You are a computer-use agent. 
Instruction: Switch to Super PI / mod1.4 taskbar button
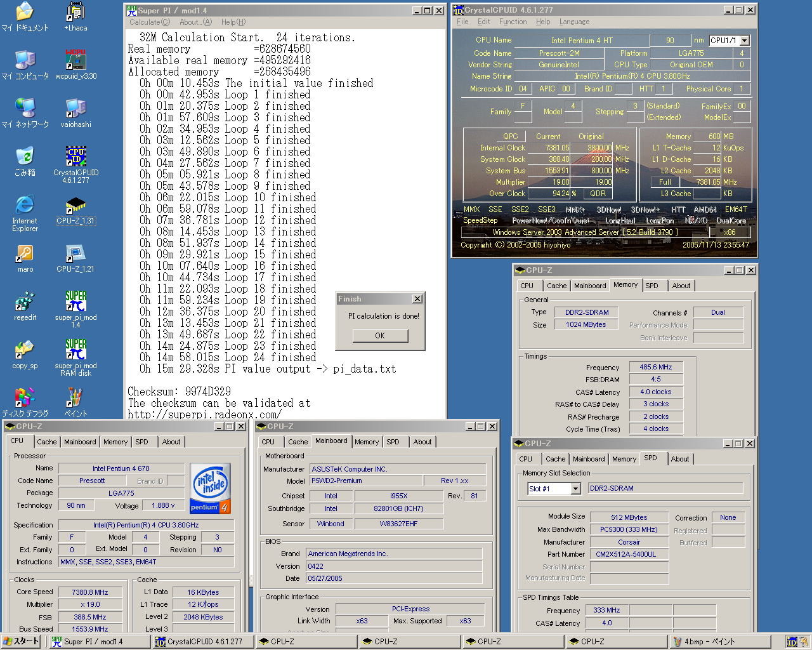(x=98, y=642)
